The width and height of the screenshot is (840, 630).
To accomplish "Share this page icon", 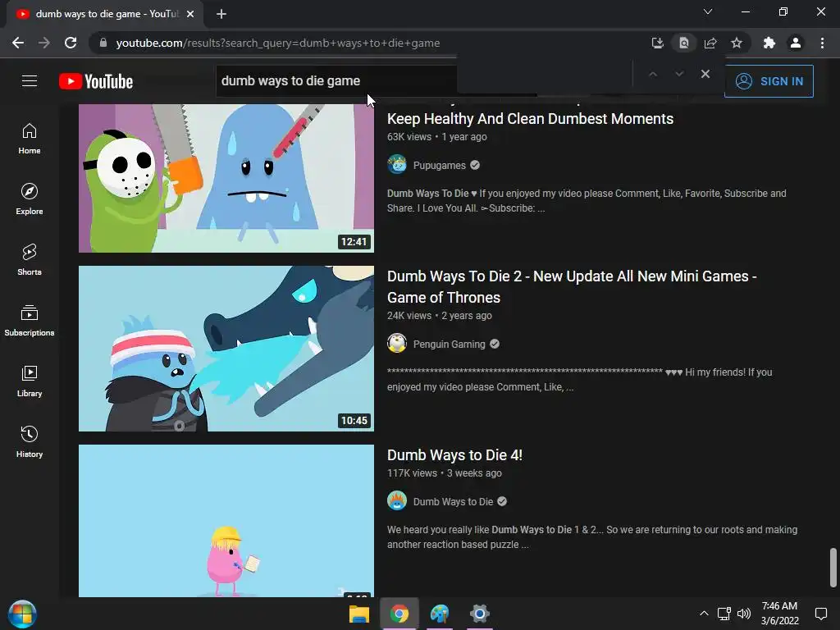I will tap(710, 43).
